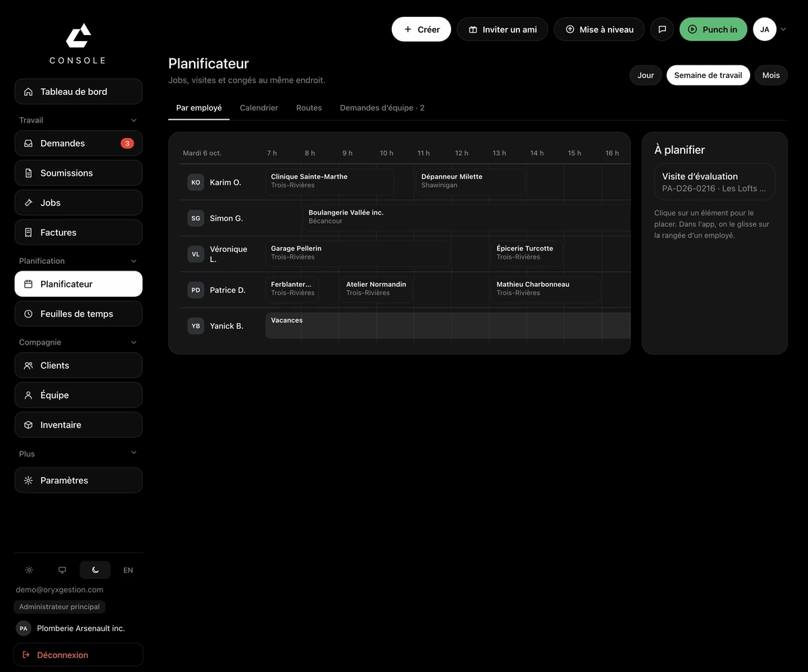Click the clock icon for Feuilles de temps
808x672 pixels.
[x=28, y=314]
